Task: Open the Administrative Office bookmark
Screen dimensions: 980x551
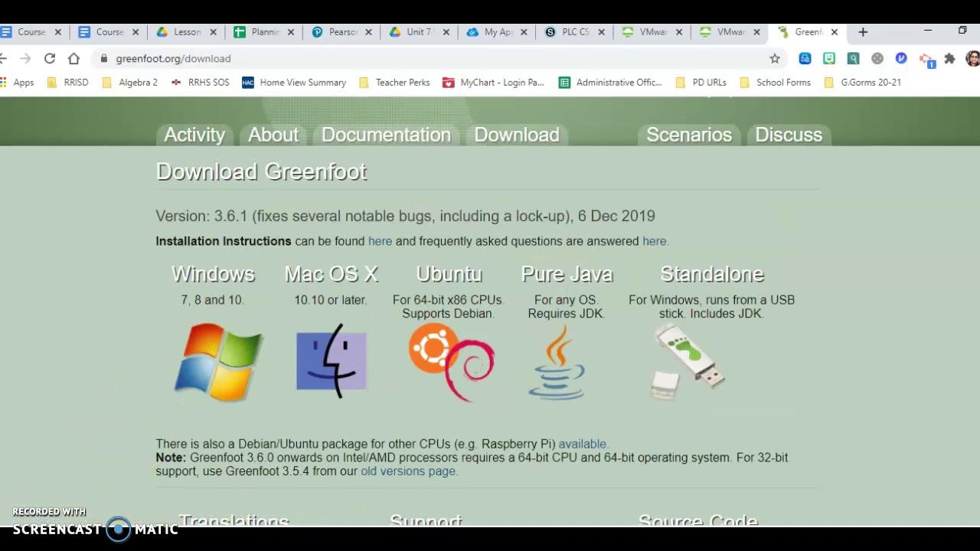Action: click(610, 82)
